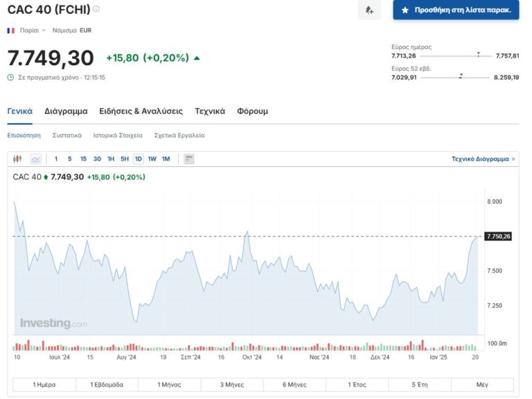Switch to candlestick chart type
Screen dimensions: 532x399
point(18,159)
